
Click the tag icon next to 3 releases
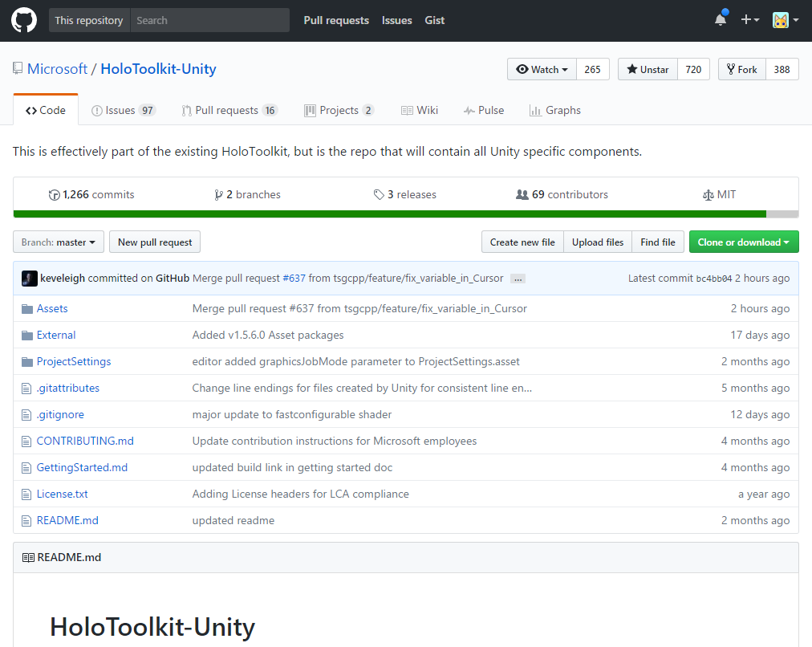(379, 195)
